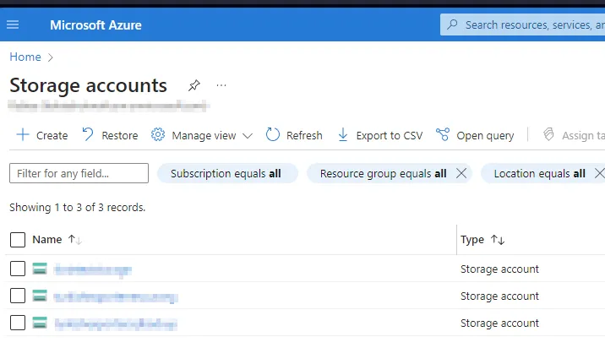Refresh the storage accounts list
Image resolution: width=605 pixels, height=364 pixels.
click(294, 135)
